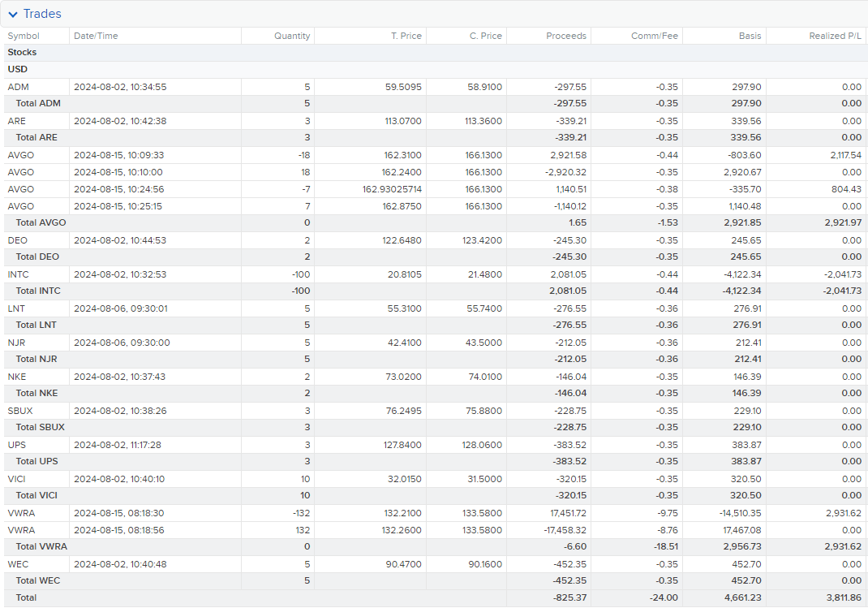Select VWRA trade at 2024-08-15, 08:18:56
Screen dimensions: 868x608
pyautogui.click(x=119, y=530)
